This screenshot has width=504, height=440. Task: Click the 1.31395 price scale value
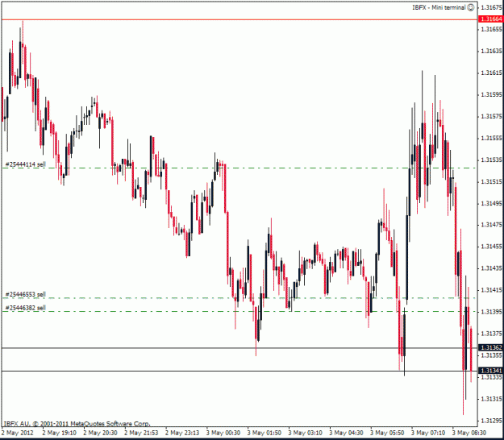coord(491,312)
